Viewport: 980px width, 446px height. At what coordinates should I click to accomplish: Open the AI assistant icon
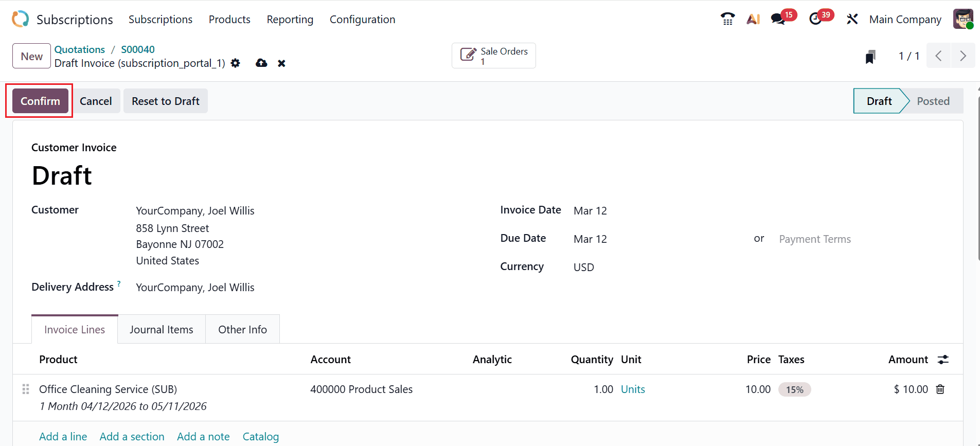click(753, 19)
